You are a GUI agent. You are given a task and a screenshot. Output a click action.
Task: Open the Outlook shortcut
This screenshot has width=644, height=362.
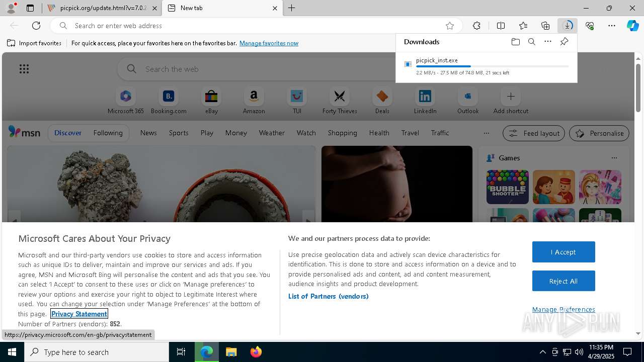pos(468,101)
